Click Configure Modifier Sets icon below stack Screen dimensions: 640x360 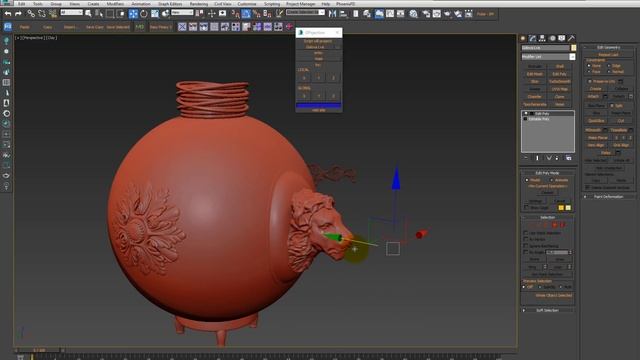[x=569, y=158]
